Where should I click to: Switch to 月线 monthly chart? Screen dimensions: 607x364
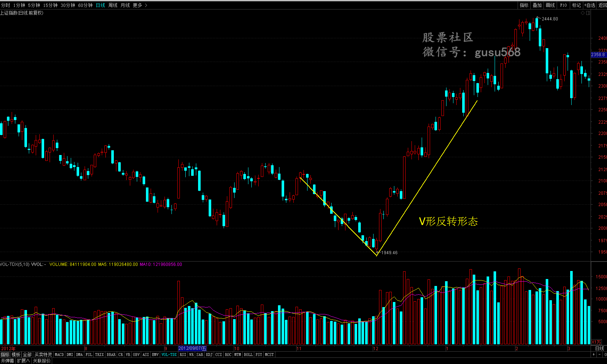[125, 5]
